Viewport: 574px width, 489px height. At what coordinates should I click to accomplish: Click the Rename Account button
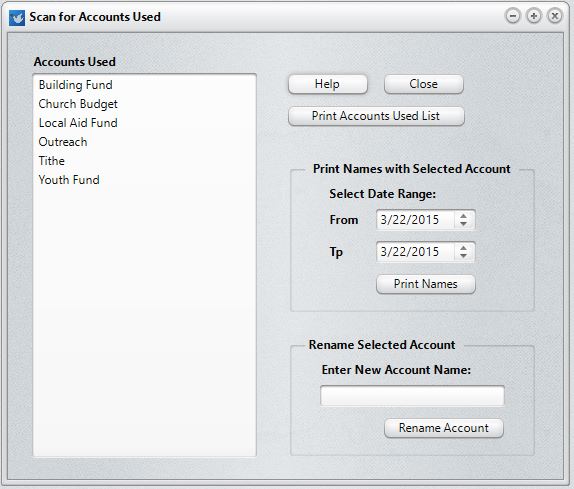pos(444,428)
